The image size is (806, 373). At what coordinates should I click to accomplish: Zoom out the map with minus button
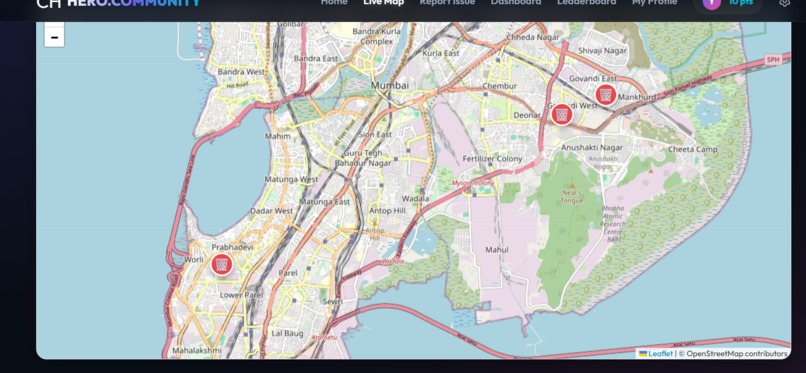54,37
